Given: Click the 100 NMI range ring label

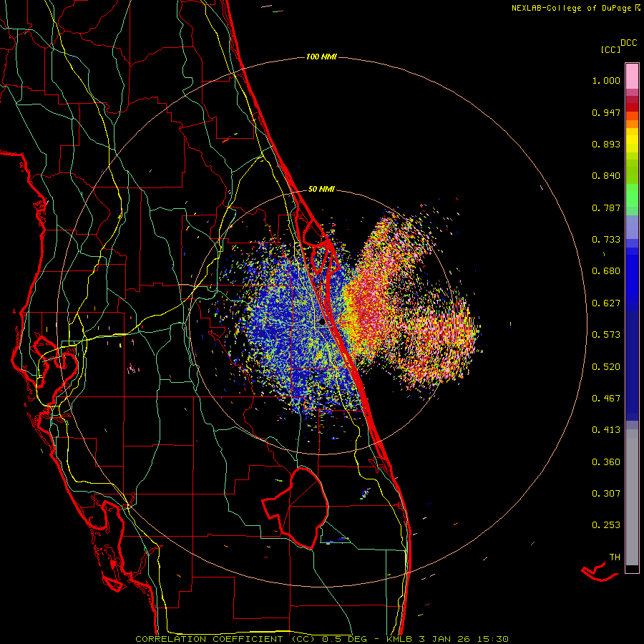Looking at the screenshot, I should 321,57.
